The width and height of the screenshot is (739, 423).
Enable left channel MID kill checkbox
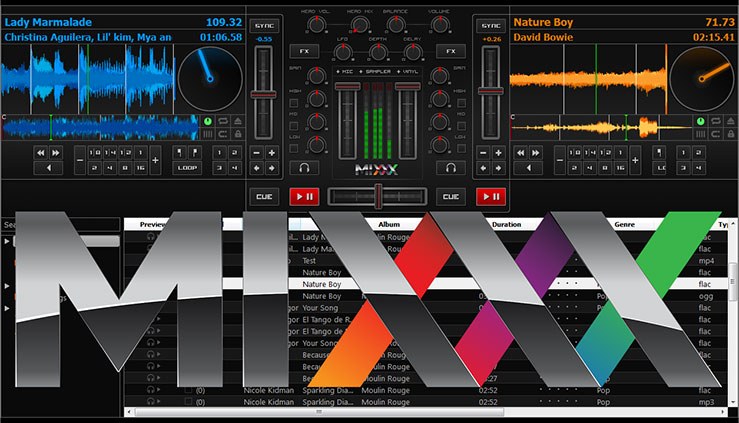click(x=294, y=126)
